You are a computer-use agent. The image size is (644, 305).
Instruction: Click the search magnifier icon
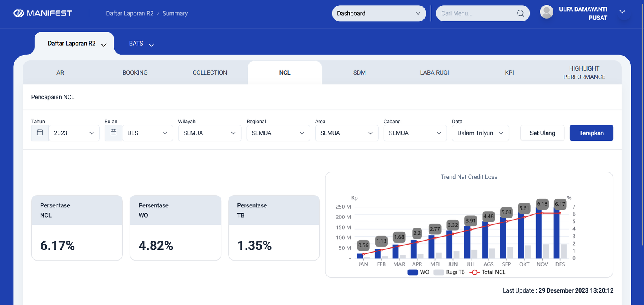point(520,13)
